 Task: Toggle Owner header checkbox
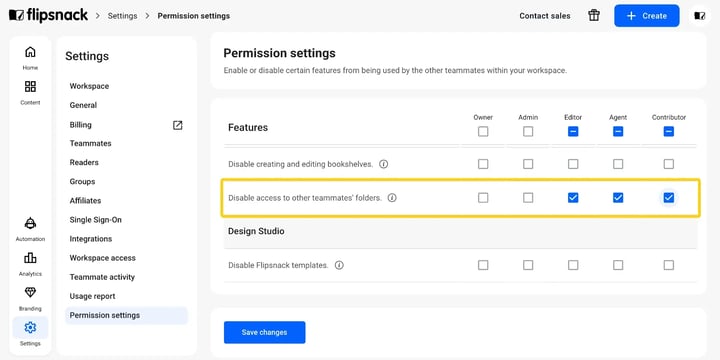(x=483, y=132)
